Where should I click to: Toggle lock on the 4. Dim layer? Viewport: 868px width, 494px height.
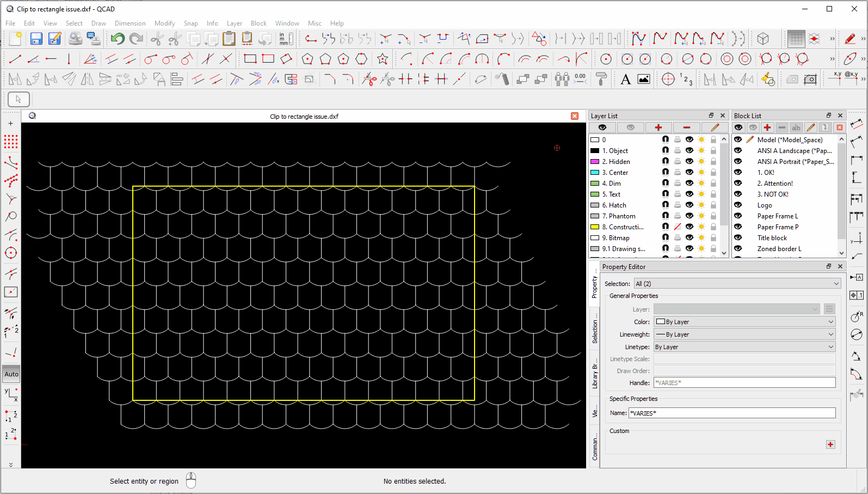tap(713, 183)
